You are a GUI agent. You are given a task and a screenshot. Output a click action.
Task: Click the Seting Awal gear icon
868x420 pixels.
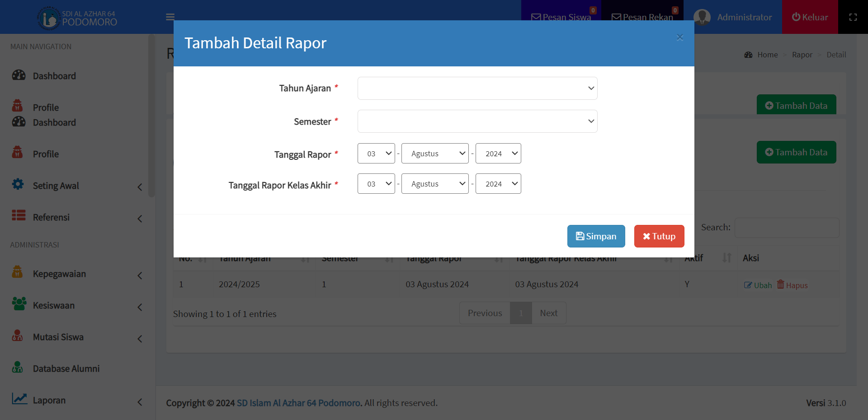pyautogui.click(x=18, y=184)
